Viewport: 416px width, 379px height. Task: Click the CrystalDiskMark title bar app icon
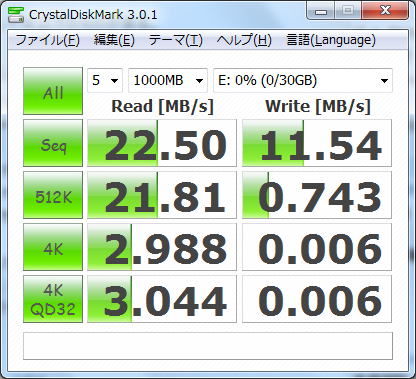coord(16,15)
